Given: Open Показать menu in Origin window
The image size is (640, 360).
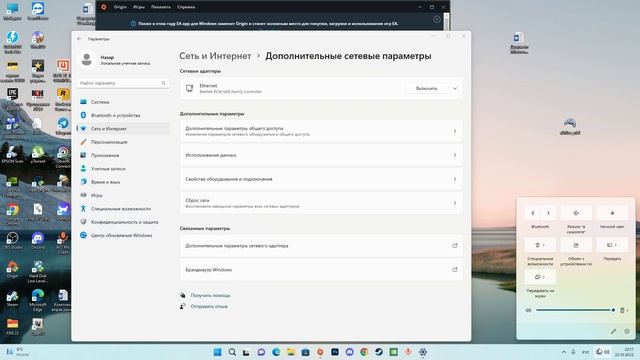Looking at the screenshot, I should tap(161, 7).
